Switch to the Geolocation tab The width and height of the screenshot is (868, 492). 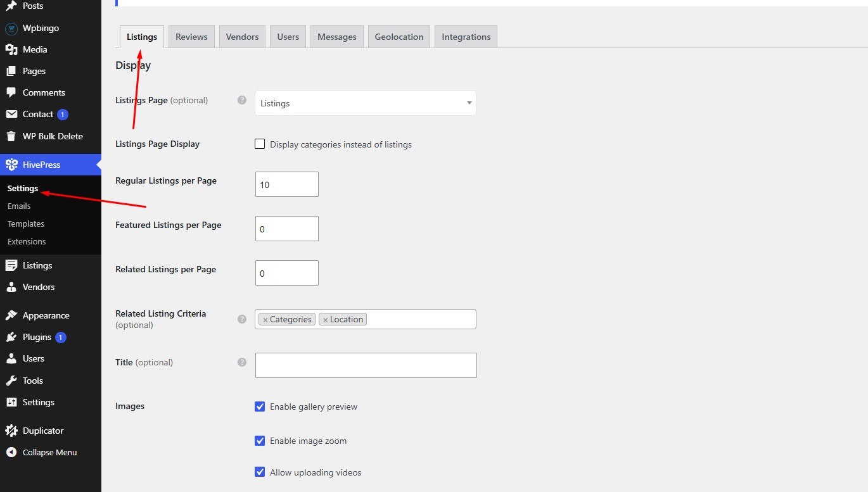click(x=399, y=37)
